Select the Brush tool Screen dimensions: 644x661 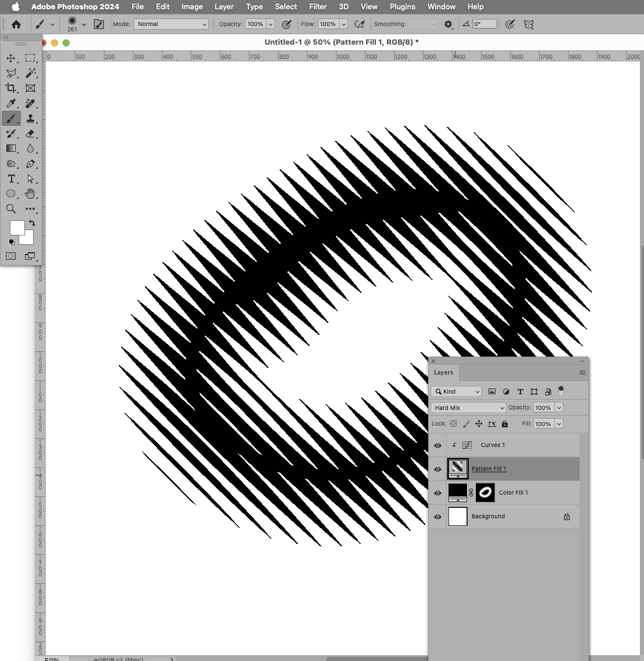10,118
